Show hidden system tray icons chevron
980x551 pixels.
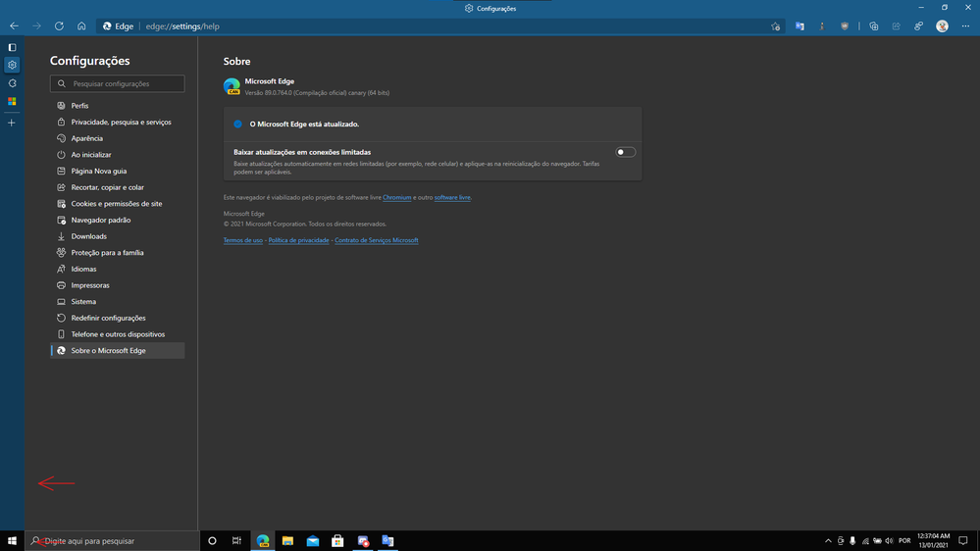click(x=828, y=541)
